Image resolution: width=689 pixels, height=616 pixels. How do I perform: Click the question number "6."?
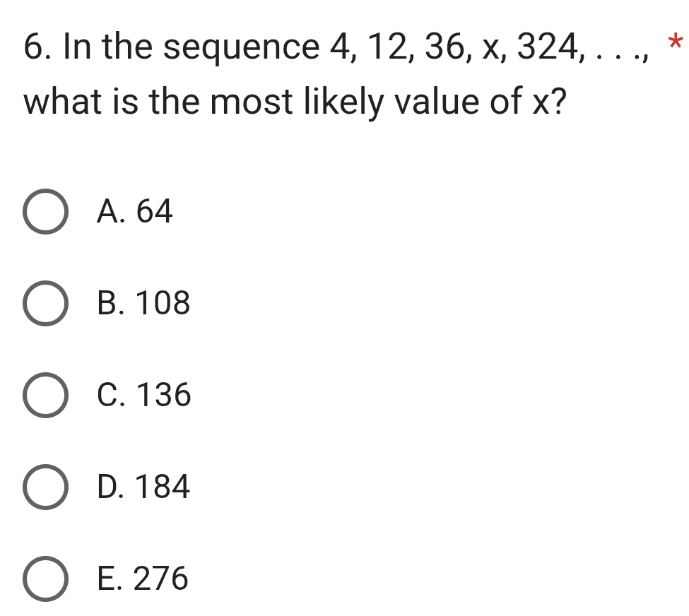tap(37, 48)
